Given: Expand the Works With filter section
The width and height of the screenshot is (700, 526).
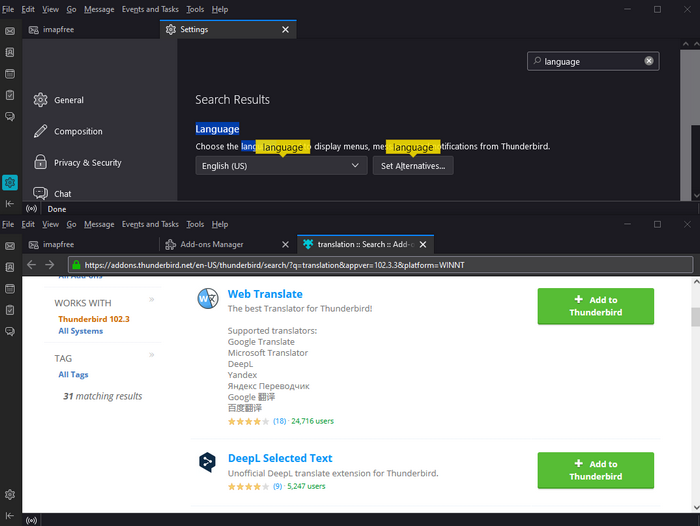Looking at the screenshot, I should (152, 300).
